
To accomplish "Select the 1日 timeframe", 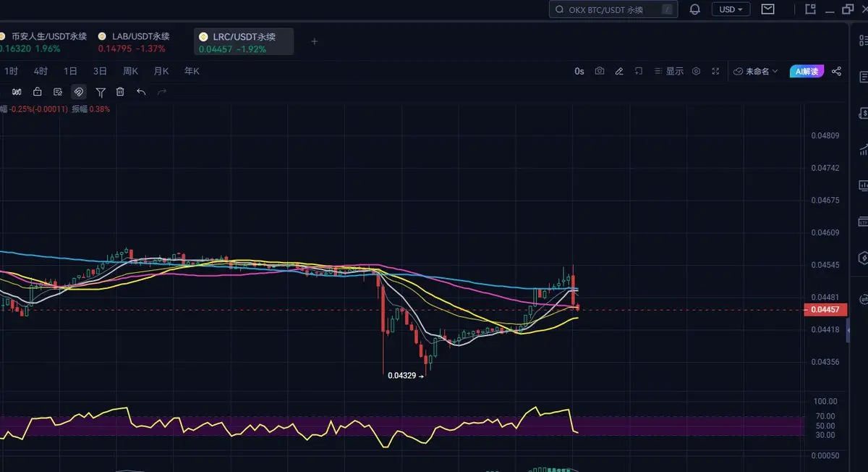I will tap(70, 71).
